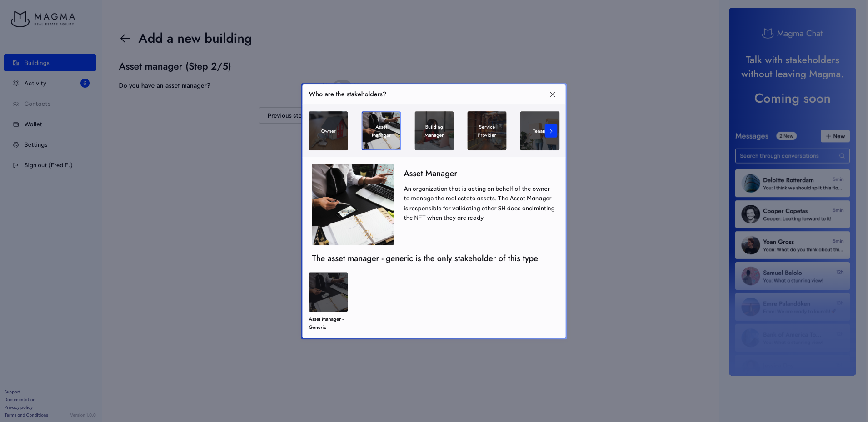Select the Service Provider stakeholder card
Viewport: 868px width, 422px height.
486,131
